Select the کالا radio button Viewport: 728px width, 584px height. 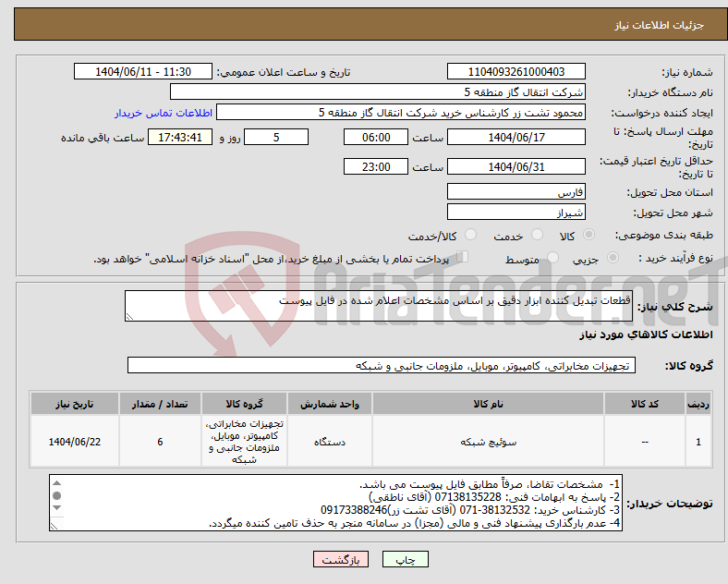tap(588, 235)
